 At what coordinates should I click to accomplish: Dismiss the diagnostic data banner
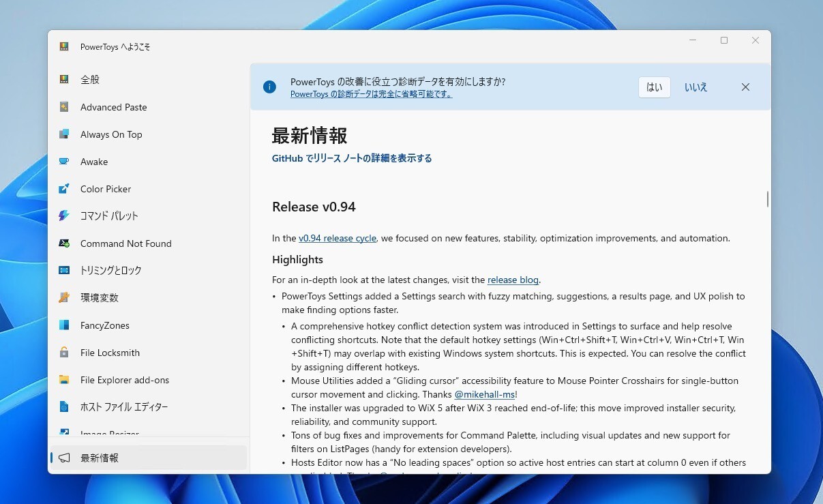coord(745,87)
